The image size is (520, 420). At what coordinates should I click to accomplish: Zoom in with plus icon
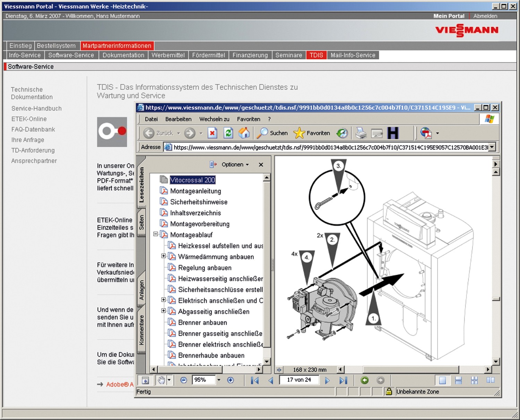coord(230,380)
